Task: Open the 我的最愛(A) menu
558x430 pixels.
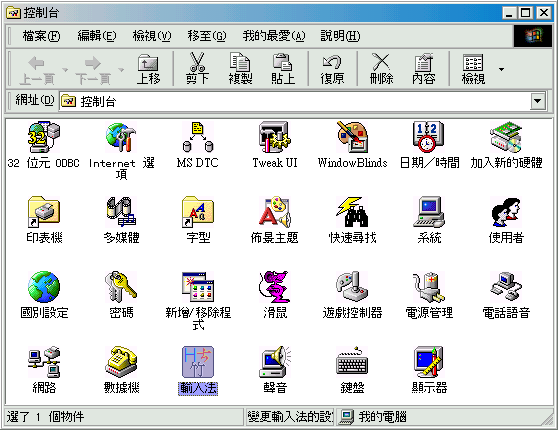Action: [274, 36]
